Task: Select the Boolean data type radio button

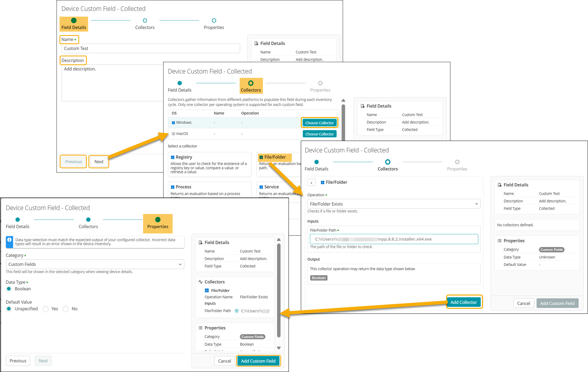Action: tap(9, 289)
